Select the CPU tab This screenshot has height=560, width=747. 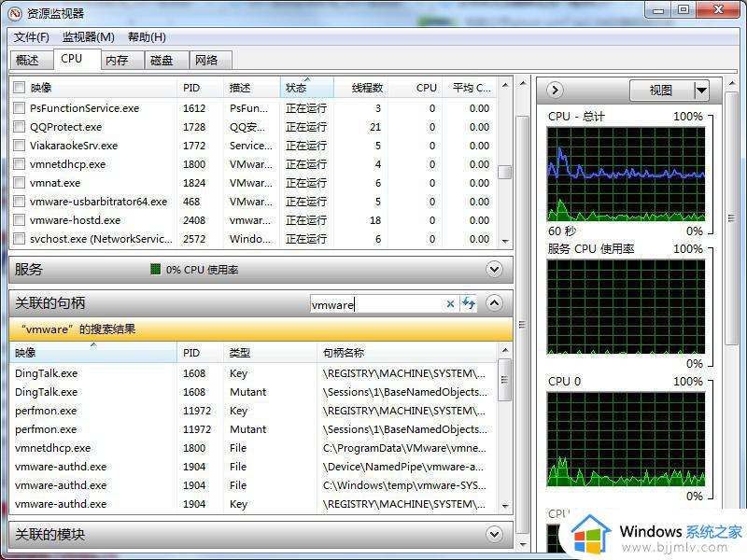[x=77, y=59]
